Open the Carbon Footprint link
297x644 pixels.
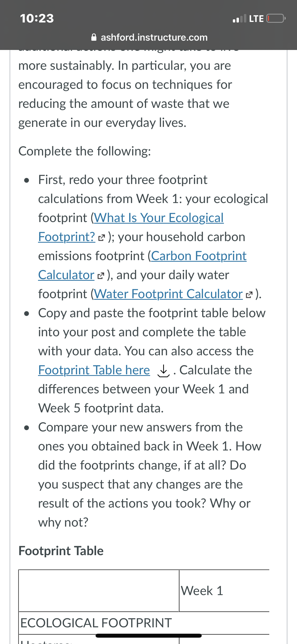point(199,256)
